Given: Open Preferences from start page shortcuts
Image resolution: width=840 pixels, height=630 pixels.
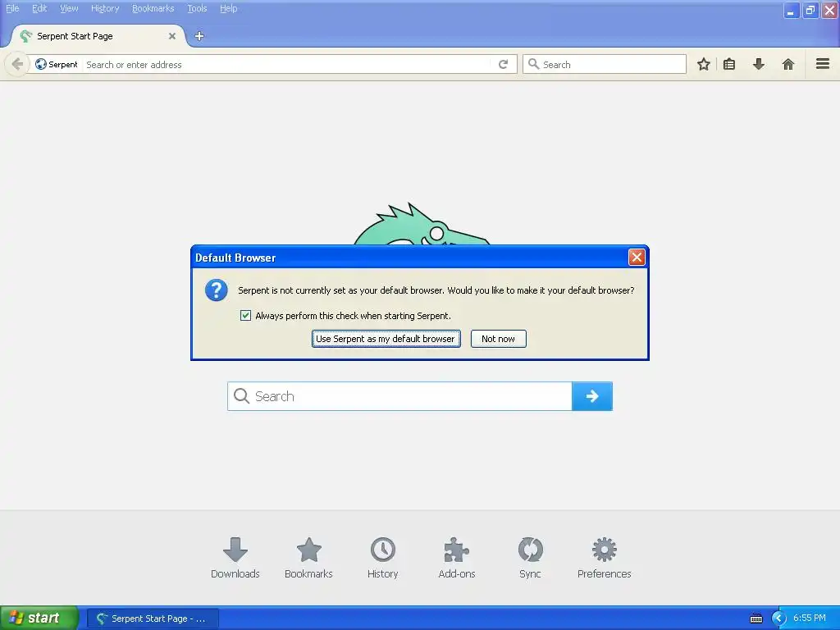Looking at the screenshot, I should 605,558.
